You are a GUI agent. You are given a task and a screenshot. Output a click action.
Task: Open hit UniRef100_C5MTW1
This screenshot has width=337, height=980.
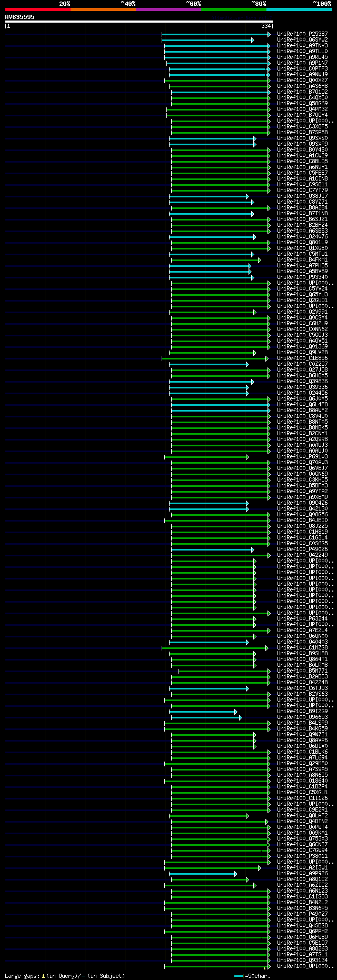point(302,254)
